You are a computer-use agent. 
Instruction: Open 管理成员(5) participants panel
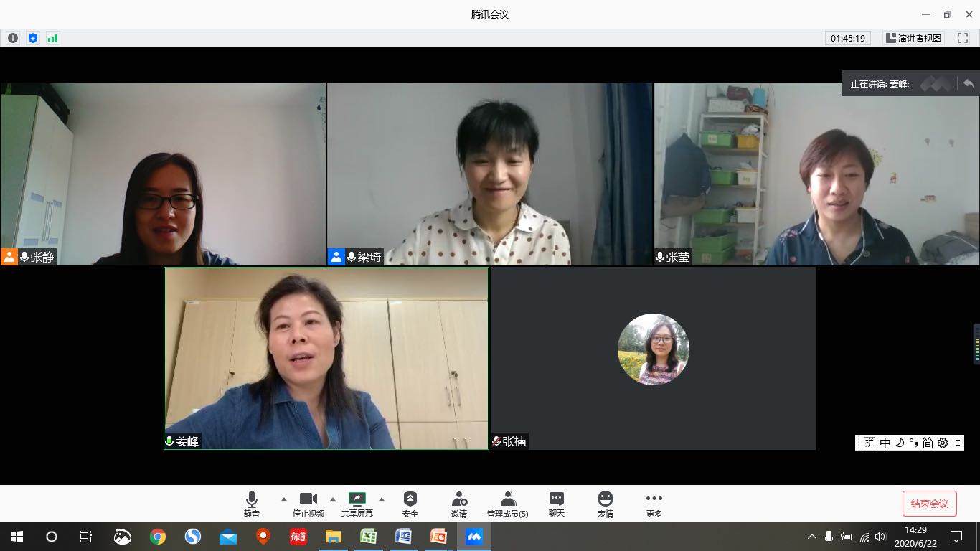click(x=508, y=504)
